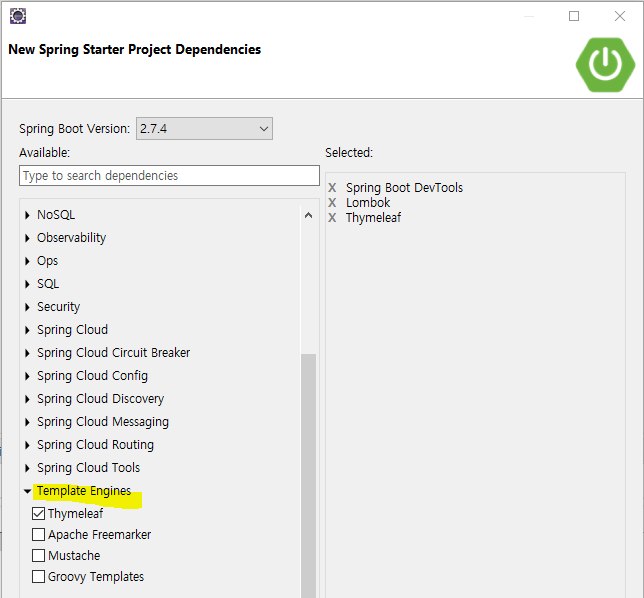Expand the Spring Cloud category
The height and width of the screenshot is (598, 644).
(27, 330)
